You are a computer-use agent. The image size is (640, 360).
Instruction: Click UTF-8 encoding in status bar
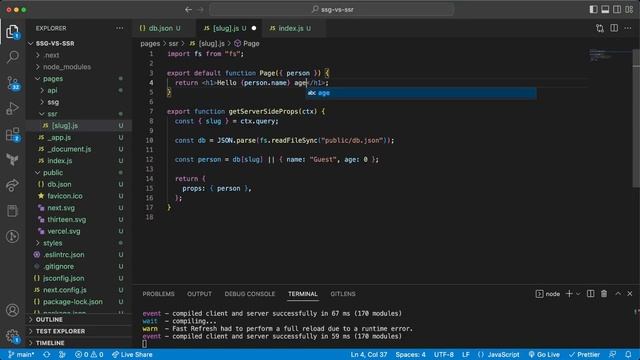click(x=444, y=354)
